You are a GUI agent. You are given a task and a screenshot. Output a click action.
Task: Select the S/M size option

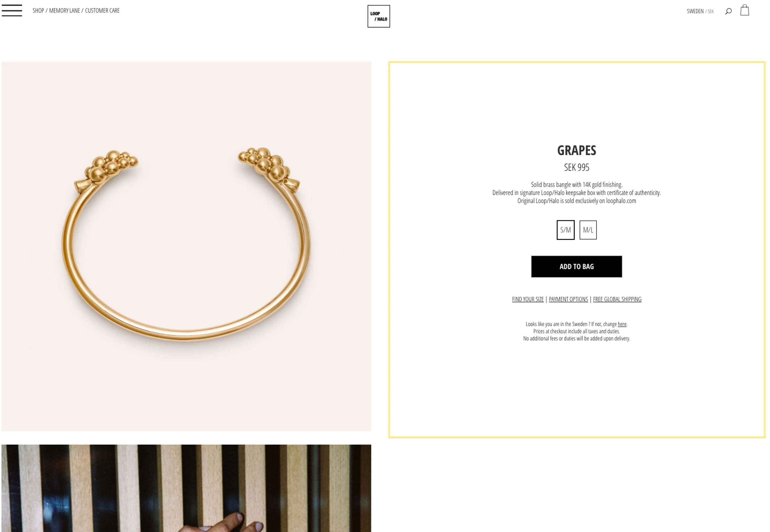(x=565, y=230)
